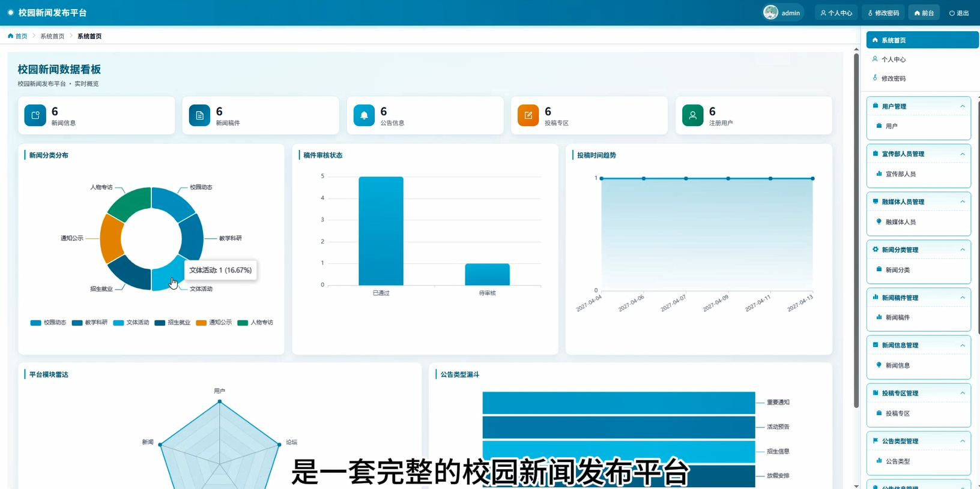Click the home icon in the breadcrumb

(x=10, y=36)
